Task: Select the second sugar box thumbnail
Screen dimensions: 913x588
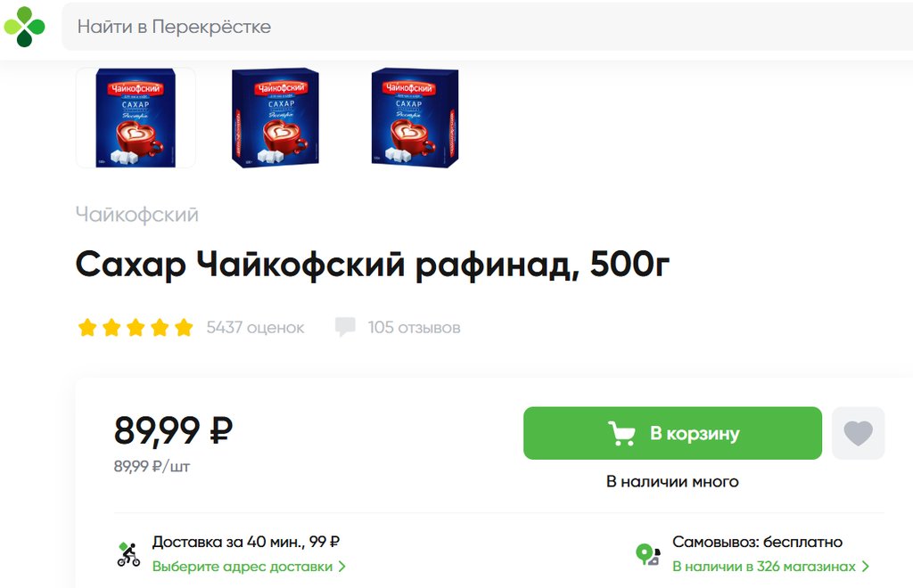Action: point(276,118)
